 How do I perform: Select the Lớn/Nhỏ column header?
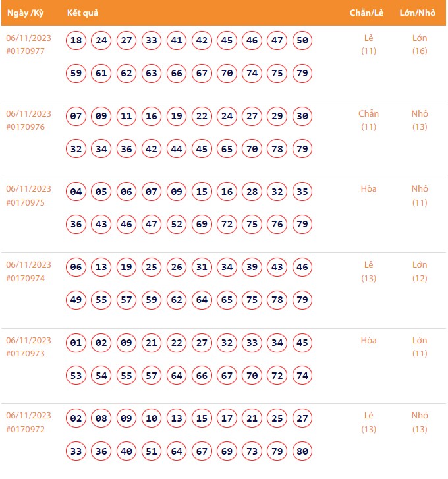coord(418,13)
